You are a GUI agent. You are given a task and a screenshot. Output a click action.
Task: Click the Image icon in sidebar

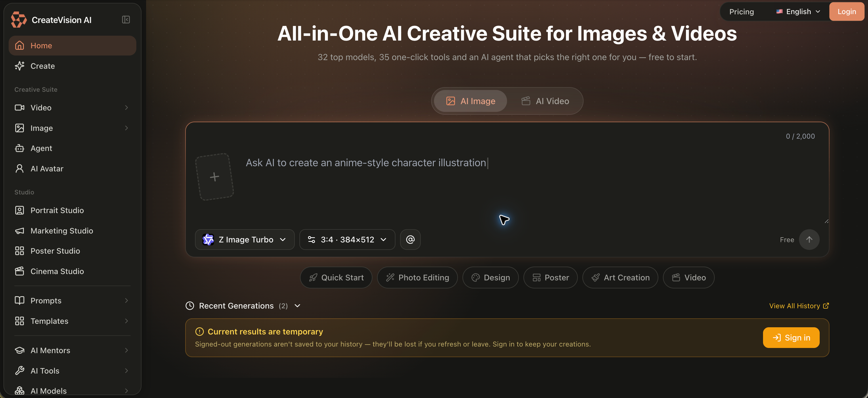coord(20,128)
